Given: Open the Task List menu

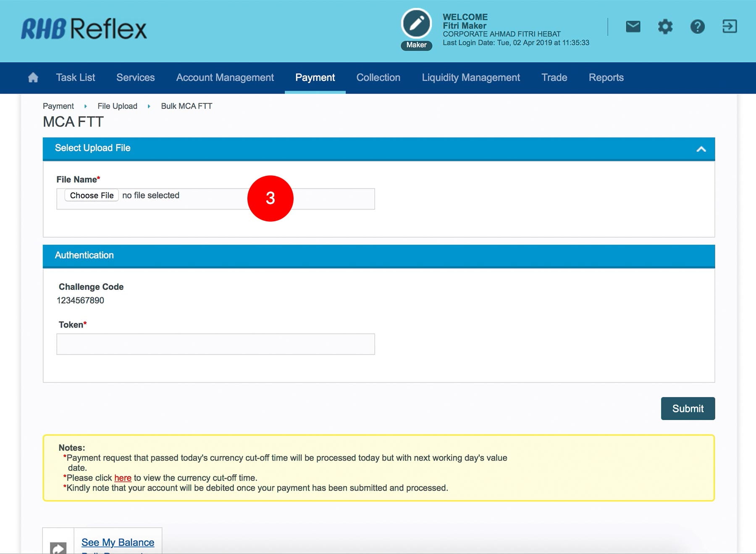Looking at the screenshot, I should (x=76, y=78).
